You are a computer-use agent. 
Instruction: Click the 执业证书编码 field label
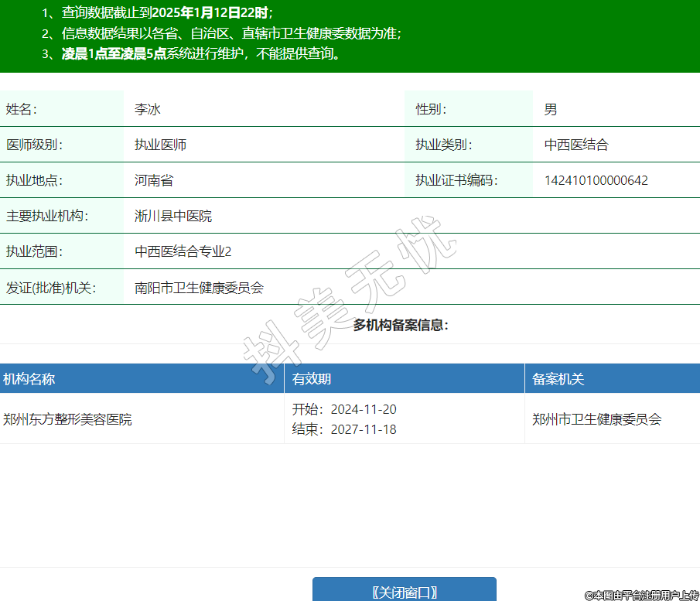[456, 181]
